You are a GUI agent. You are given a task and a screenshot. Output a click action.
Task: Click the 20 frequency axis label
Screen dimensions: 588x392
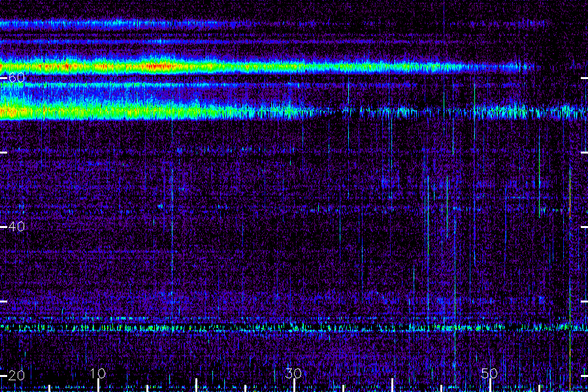click(x=16, y=376)
